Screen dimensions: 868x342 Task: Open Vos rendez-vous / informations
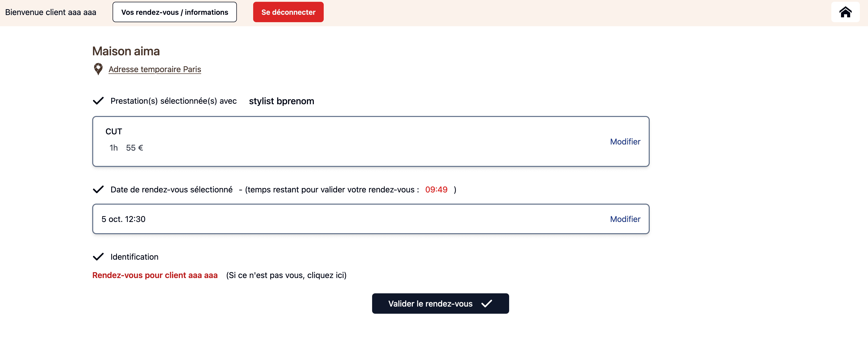pos(174,12)
